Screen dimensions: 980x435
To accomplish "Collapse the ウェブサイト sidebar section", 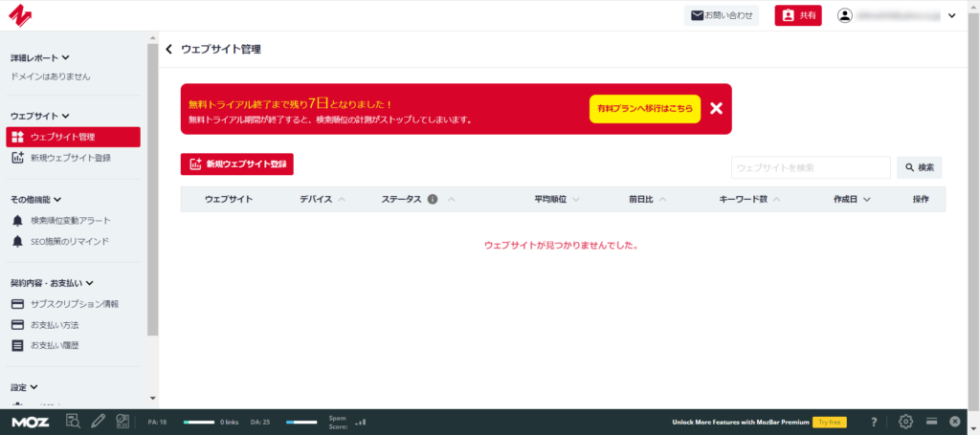I will [x=40, y=116].
